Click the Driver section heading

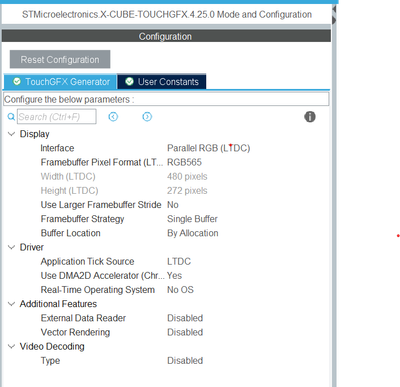(x=32, y=247)
